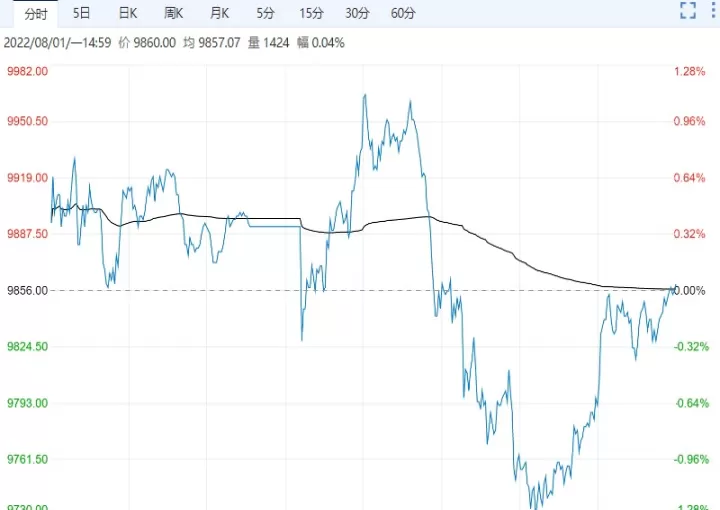Click the 9793.00 price axis label
720x510 pixels.
(x=28, y=403)
